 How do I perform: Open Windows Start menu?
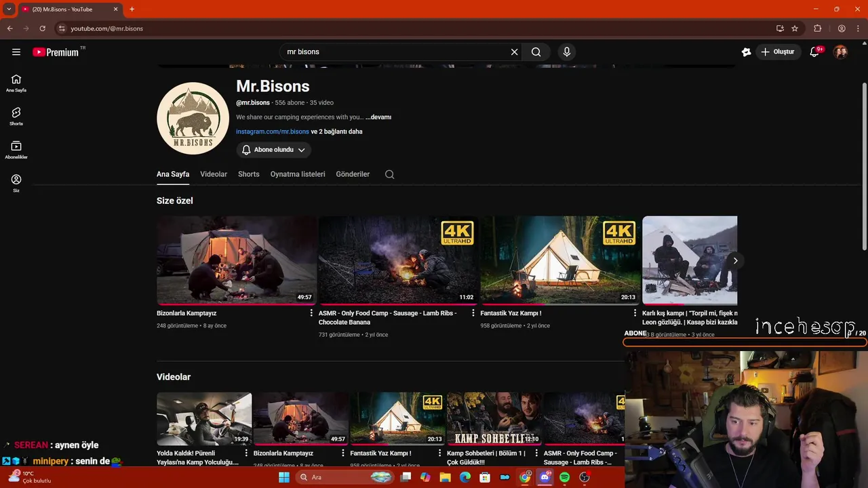coord(284,477)
